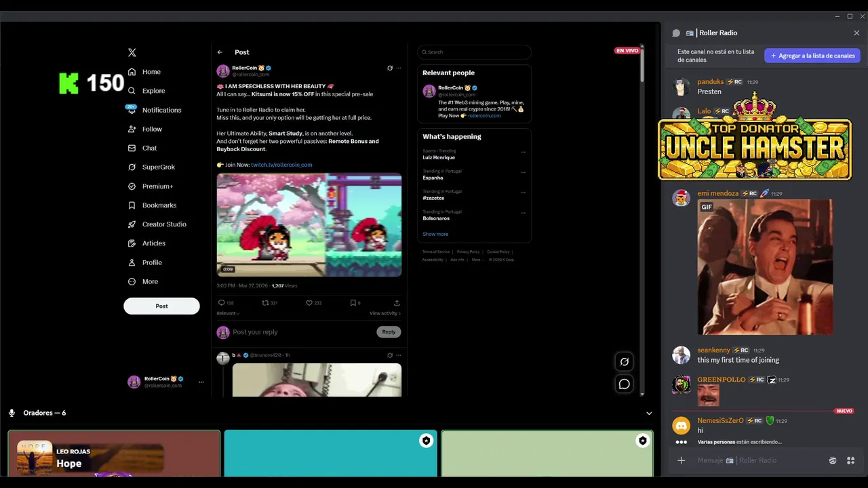Click the reply comment icon on post
The width and height of the screenshot is (868, 488).
point(221,303)
